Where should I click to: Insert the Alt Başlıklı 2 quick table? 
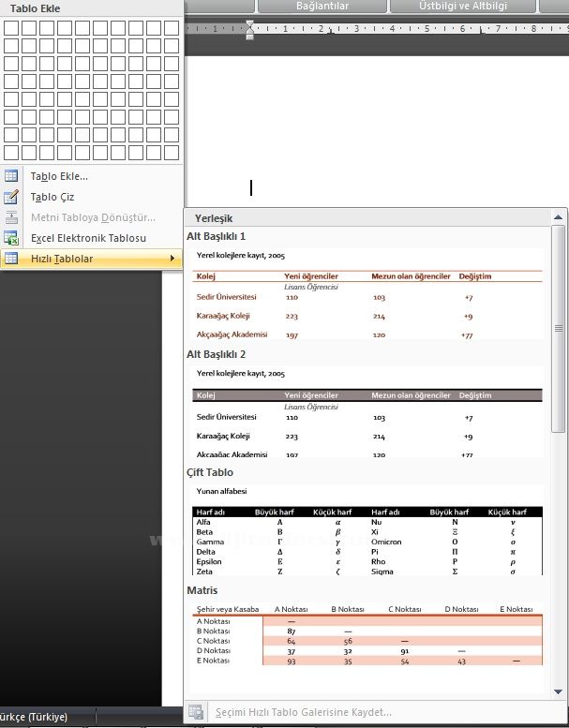[x=367, y=412]
